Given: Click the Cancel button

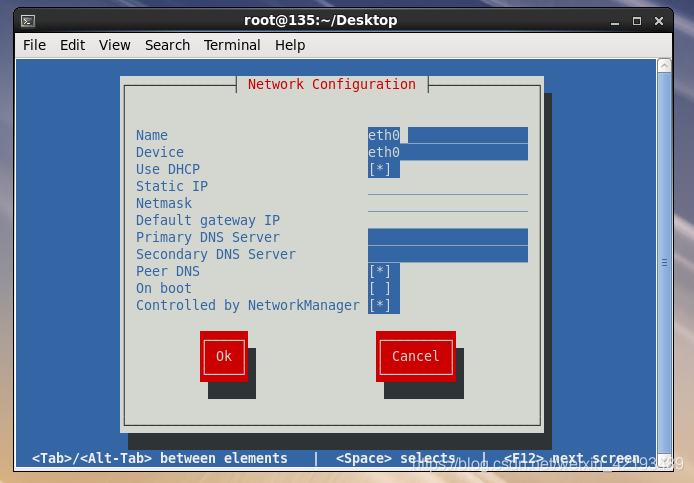Looking at the screenshot, I should (416, 356).
